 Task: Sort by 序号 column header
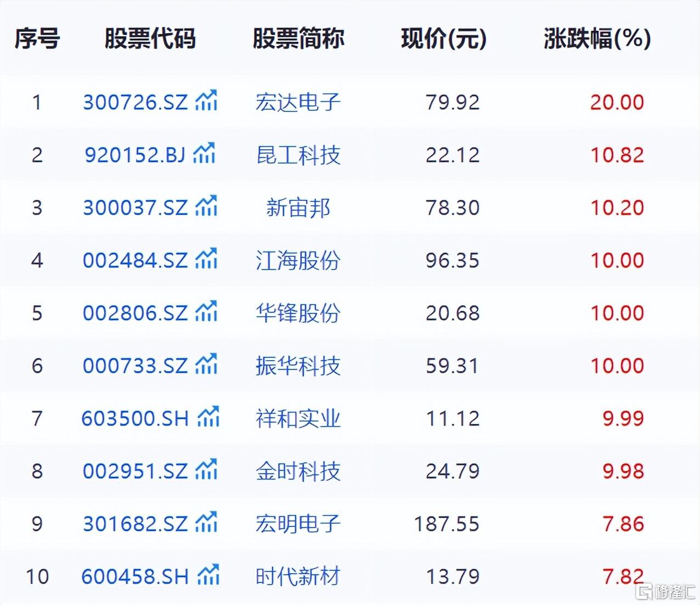click(37, 38)
